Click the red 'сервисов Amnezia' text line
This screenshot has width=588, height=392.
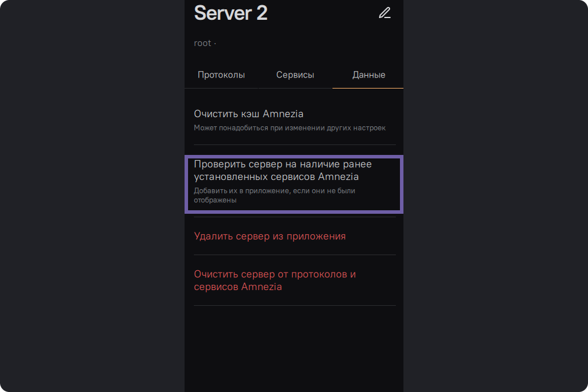[238, 287]
